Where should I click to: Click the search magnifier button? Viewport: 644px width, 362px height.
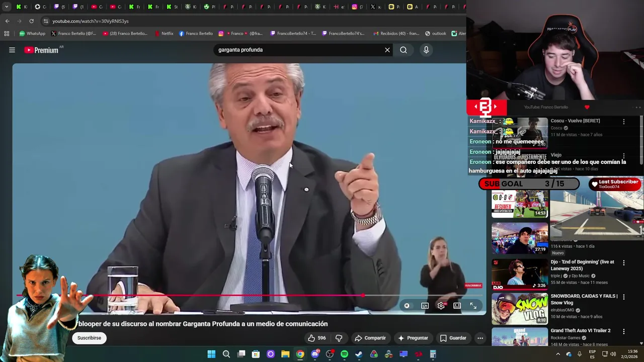tap(404, 50)
